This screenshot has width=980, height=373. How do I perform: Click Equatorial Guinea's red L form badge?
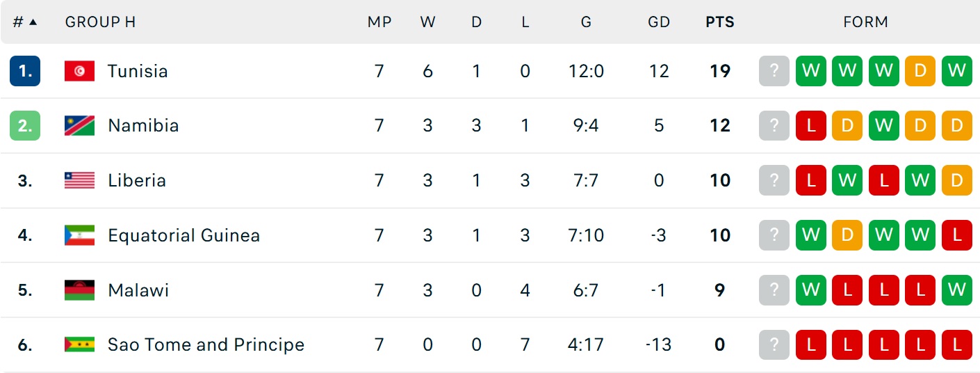coord(956,235)
